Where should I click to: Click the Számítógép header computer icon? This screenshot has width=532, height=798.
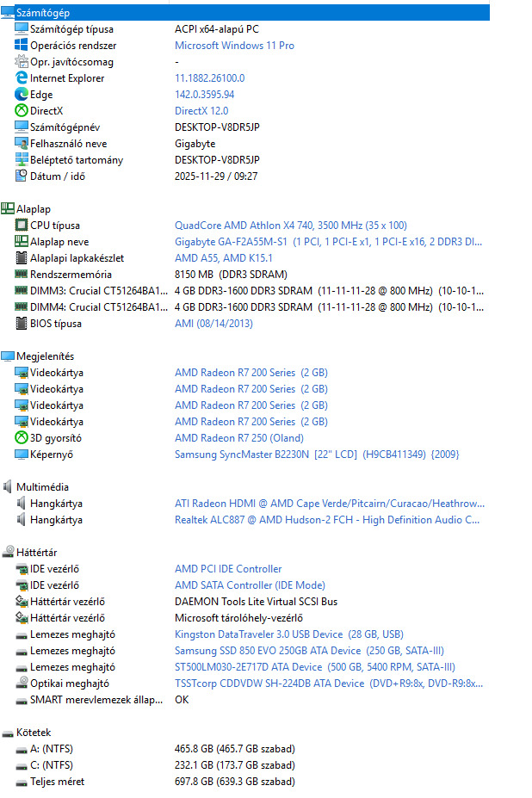(8, 13)
